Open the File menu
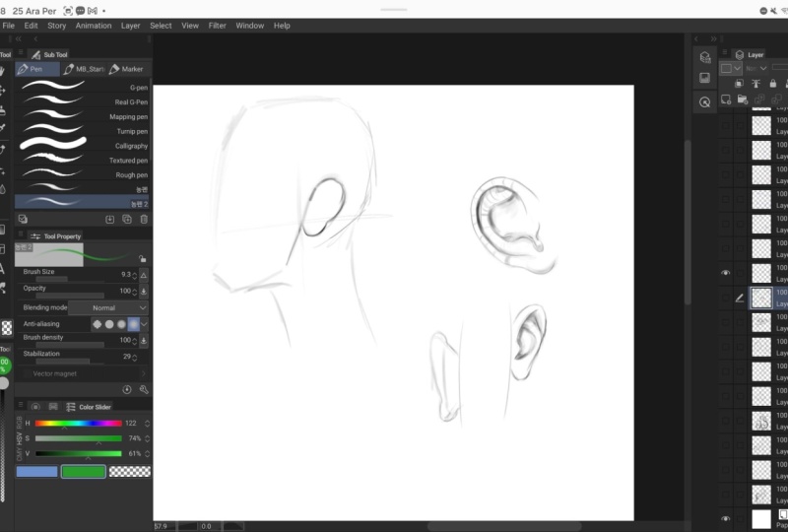 [8, 26]
